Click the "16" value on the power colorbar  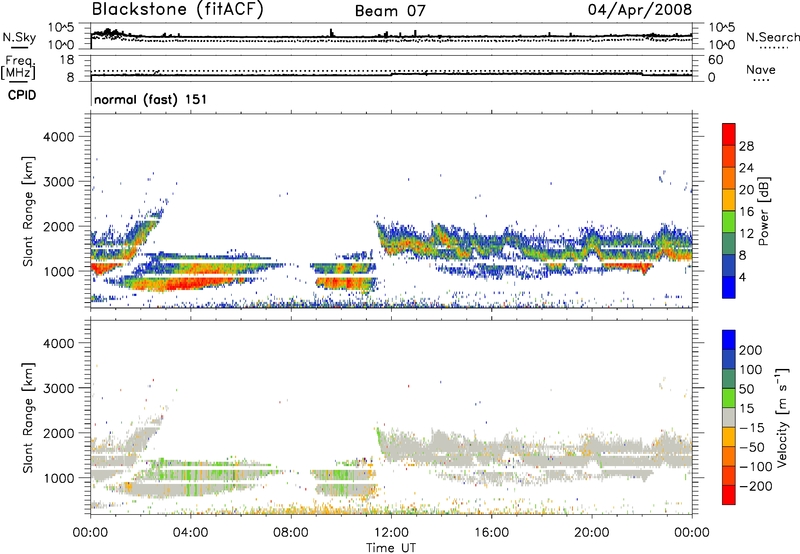click(x=746, y=212)
